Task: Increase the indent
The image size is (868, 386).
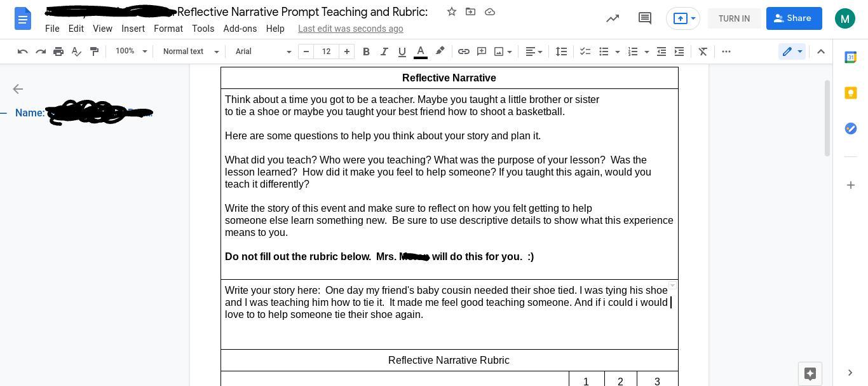Action: point(679,52)
